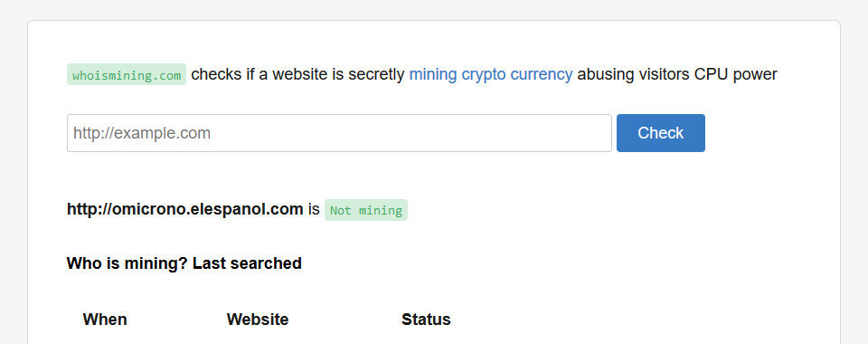Screen dimensions: 868x344
Task: Click the word "is" before Not mining
Action: click(x=314, y=209)
